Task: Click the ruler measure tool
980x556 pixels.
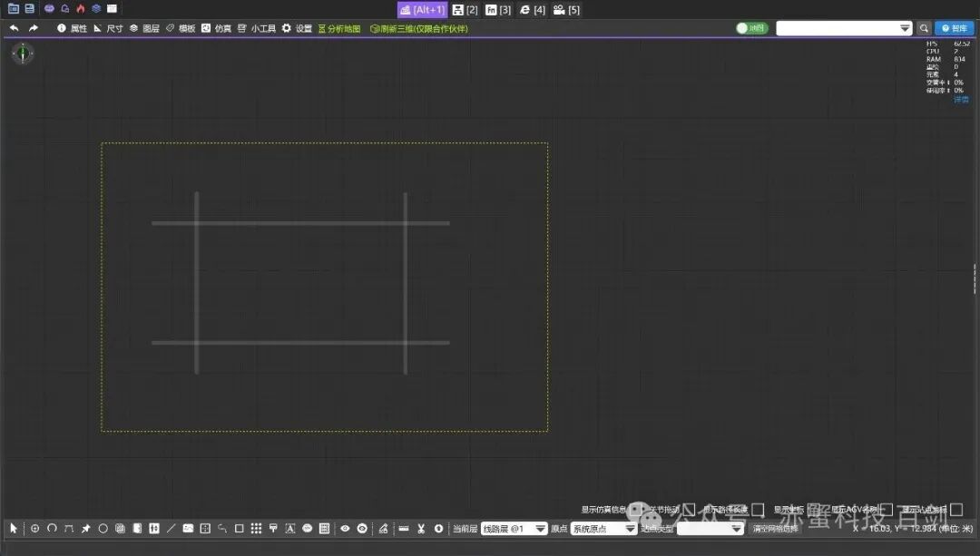Action: (404, 529)
